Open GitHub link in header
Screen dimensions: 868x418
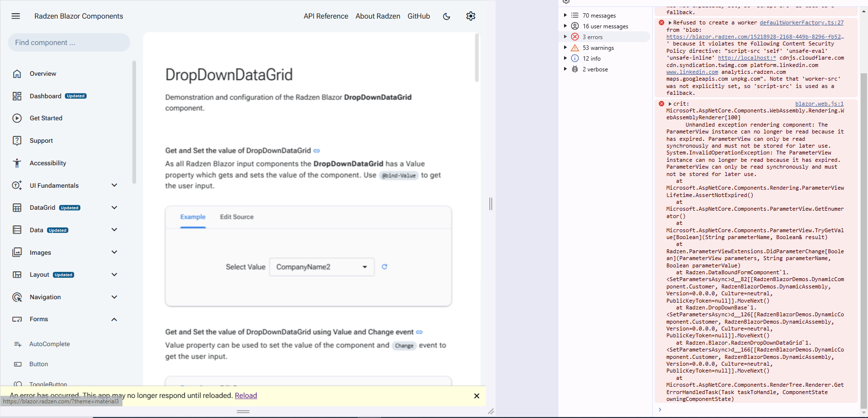(419, 16)
